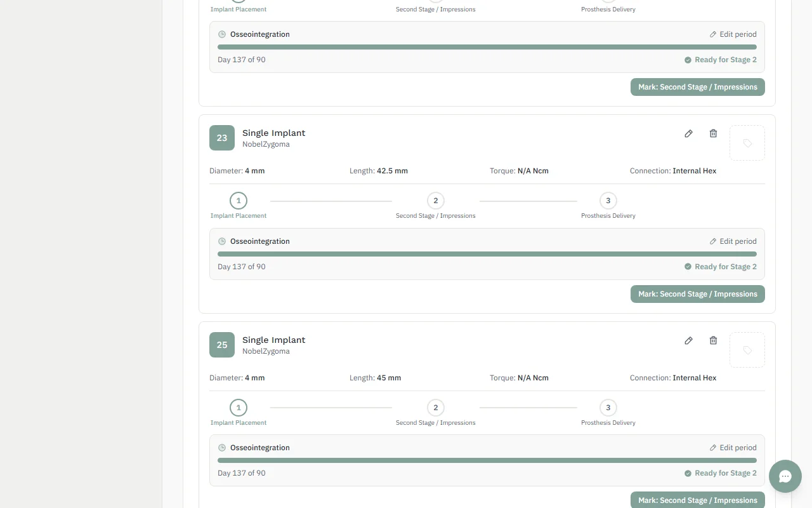812x508 pixels.
Task: Click Length 45 mm value
Action: [x=389, y=378]
